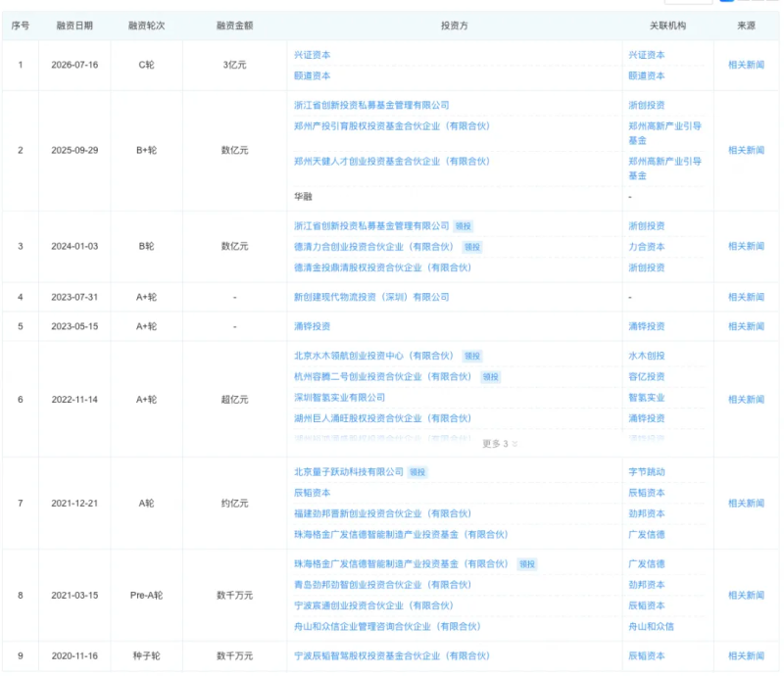This screenshot has height=676, width=784.
Task: Open 德清力合创业投资合伙企业 link
Action: coord(373,247)
